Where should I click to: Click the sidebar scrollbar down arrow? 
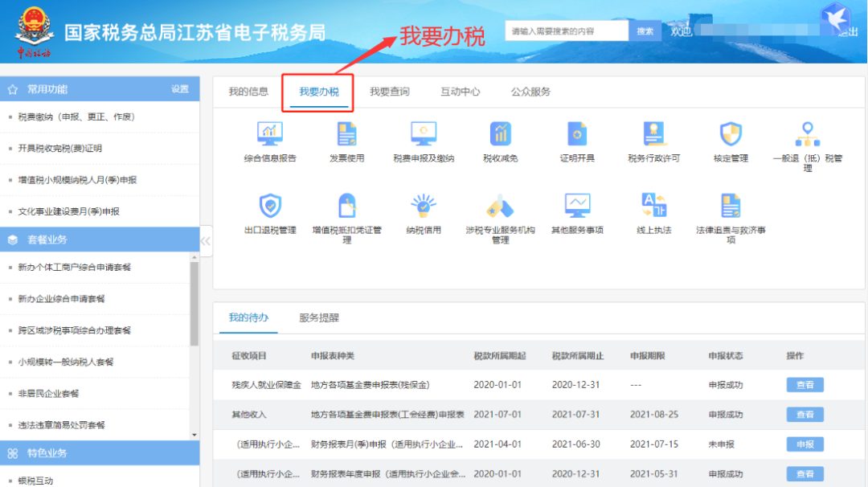tap(194, 435)
